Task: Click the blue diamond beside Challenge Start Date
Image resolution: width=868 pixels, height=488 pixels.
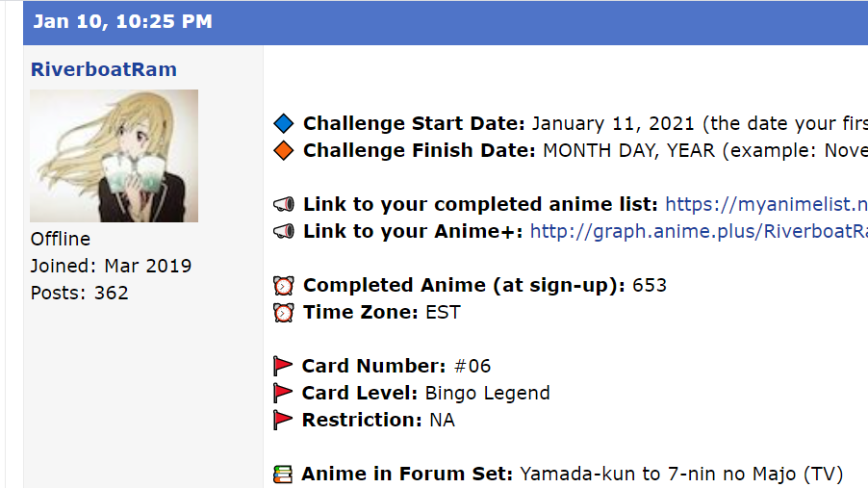Action: pyautogui.click(x=283, y=124)
